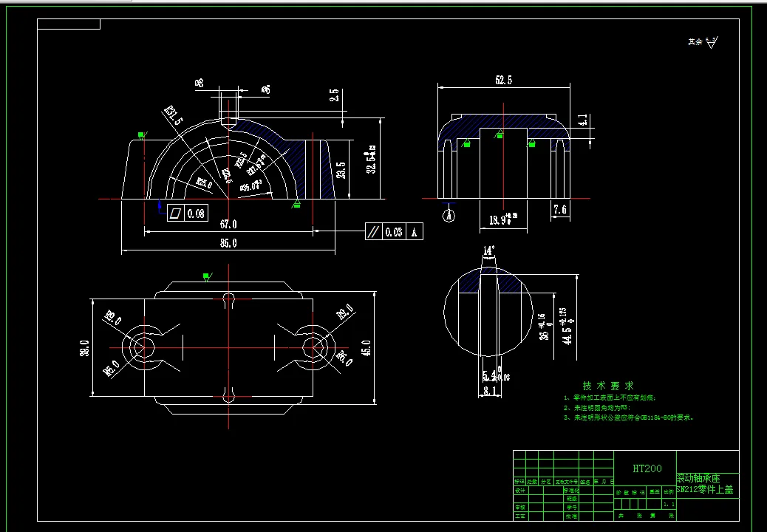
Task: Click green roughness marker left of R31.5 arc
Action: (142, 135)
